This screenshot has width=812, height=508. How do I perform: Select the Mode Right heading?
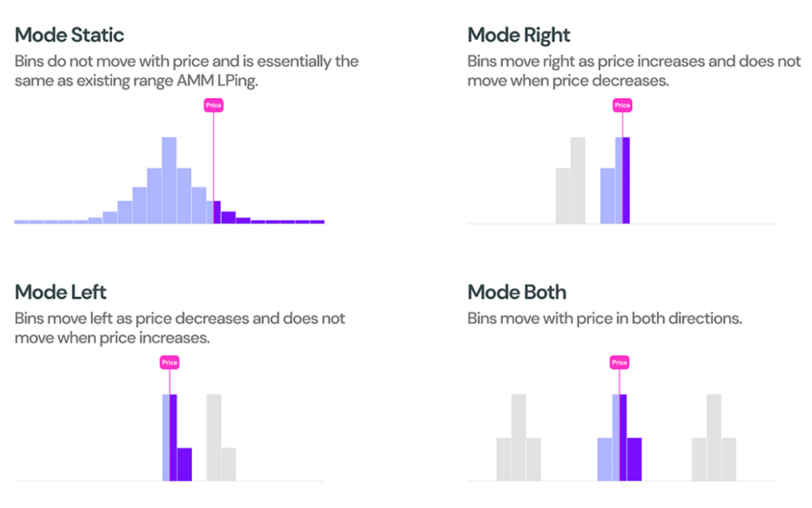coord(518,35)
